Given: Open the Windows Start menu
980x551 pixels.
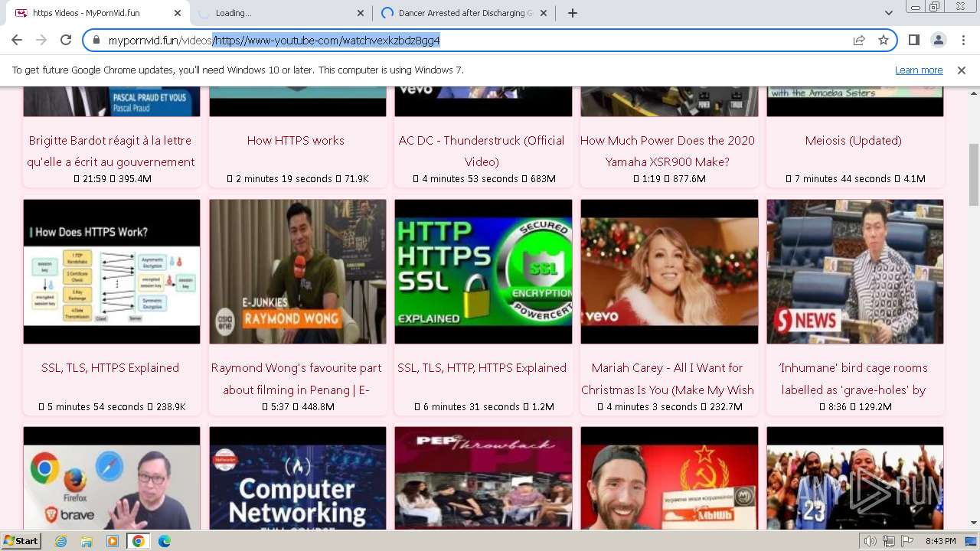Looking at the screenshot, I should 21,541.
